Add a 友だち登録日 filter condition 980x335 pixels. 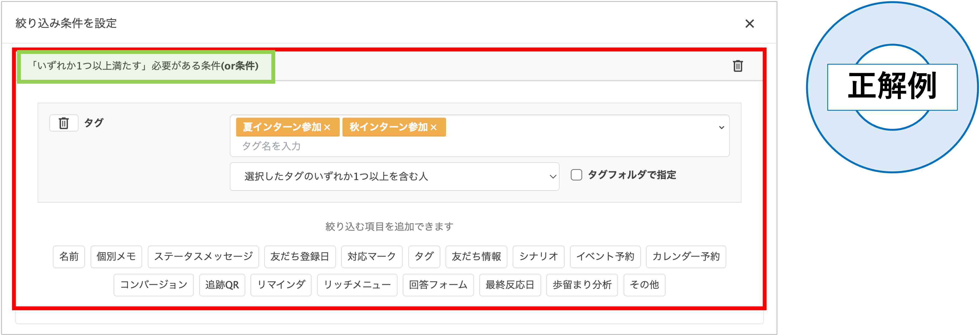[300, 257]
